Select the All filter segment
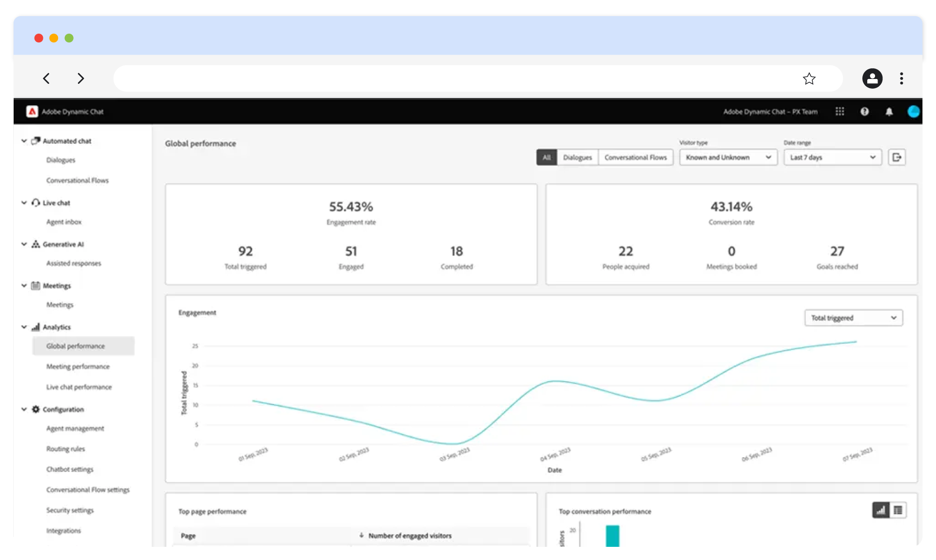Viewport: 936px width, 560px height. pos(546,157)
